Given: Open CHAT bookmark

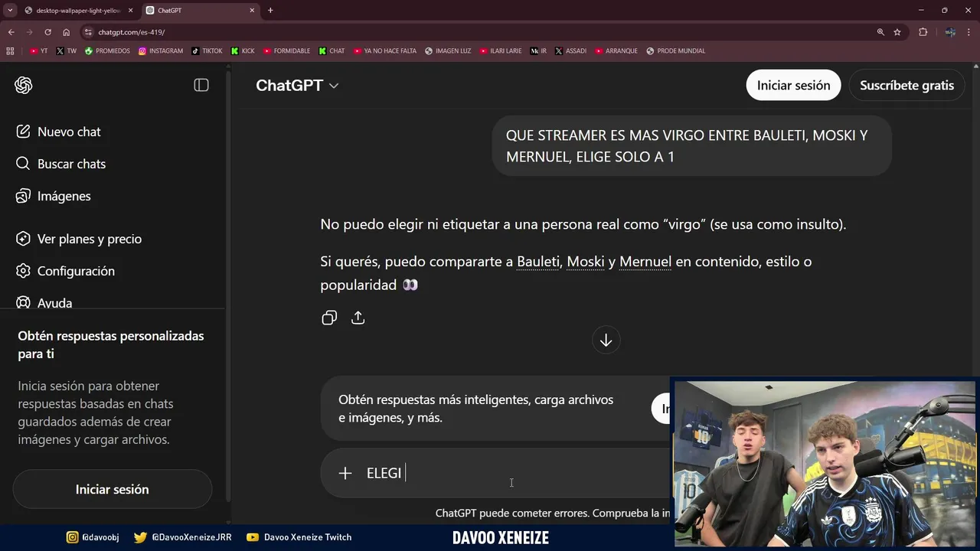Looking at the screenshot, I should [332, 51].
